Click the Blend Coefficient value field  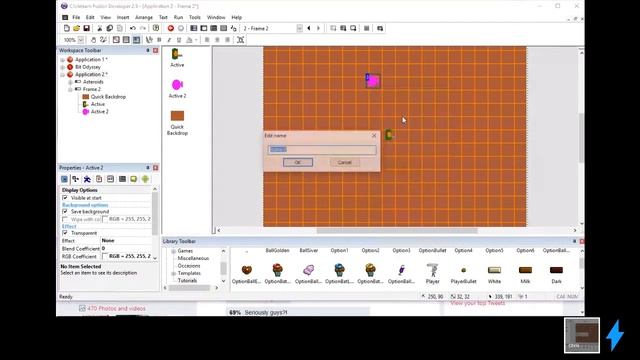coord(126,248)
